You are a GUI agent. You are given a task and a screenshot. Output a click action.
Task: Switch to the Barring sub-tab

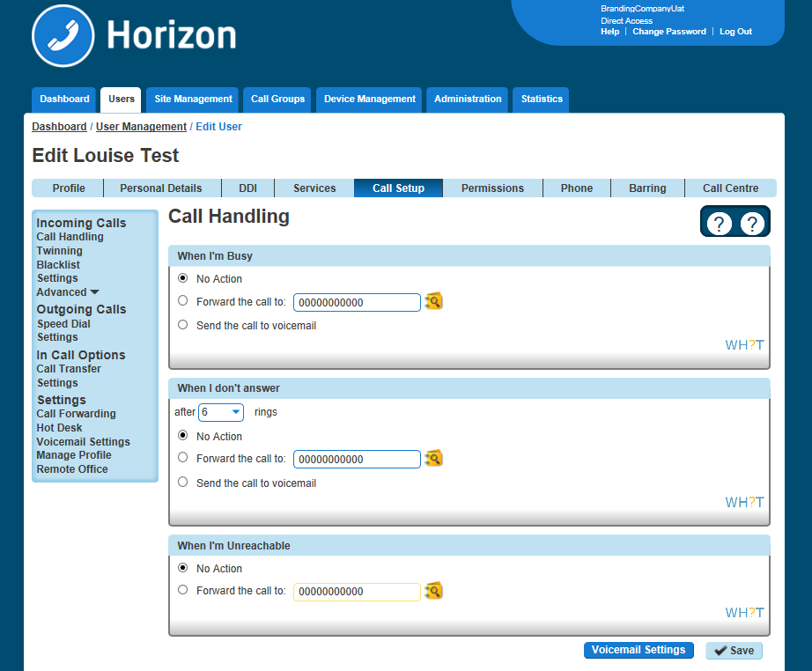[x=647, y=188]
